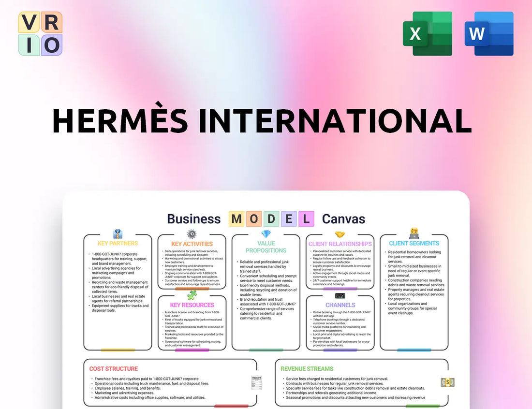Click the Client Relationships heading
This screenshot has width=532, height=409.
(x=340, y=244)
